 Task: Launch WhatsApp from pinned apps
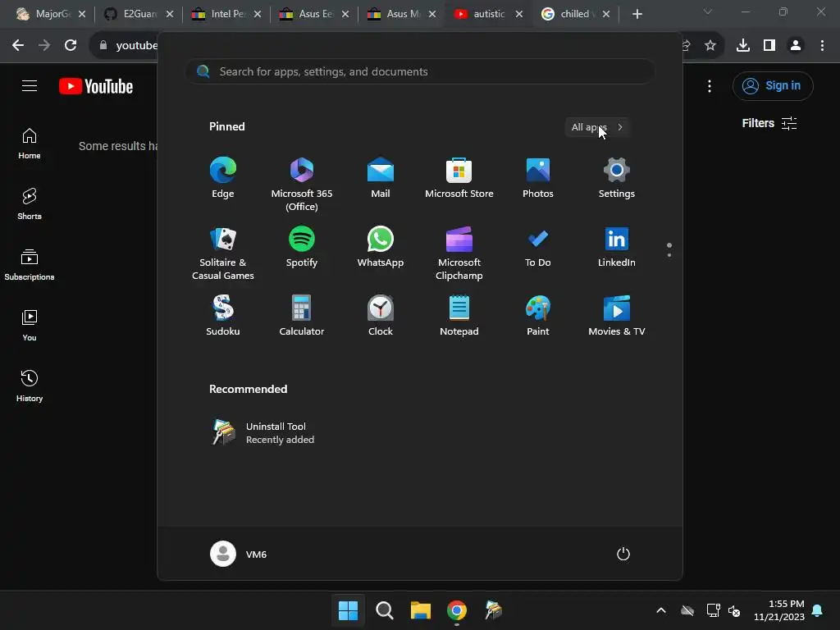[x=381, y=247]
